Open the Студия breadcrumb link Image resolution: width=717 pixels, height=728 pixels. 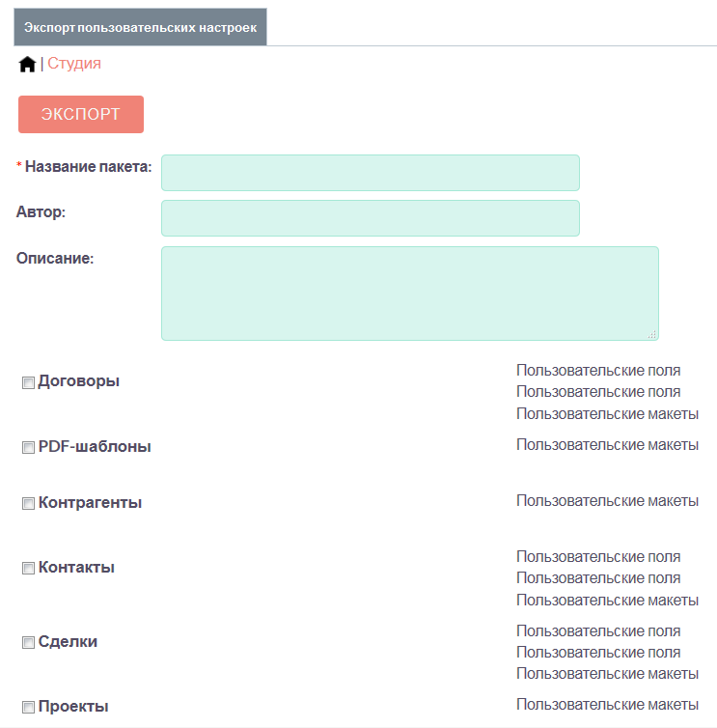74,63
